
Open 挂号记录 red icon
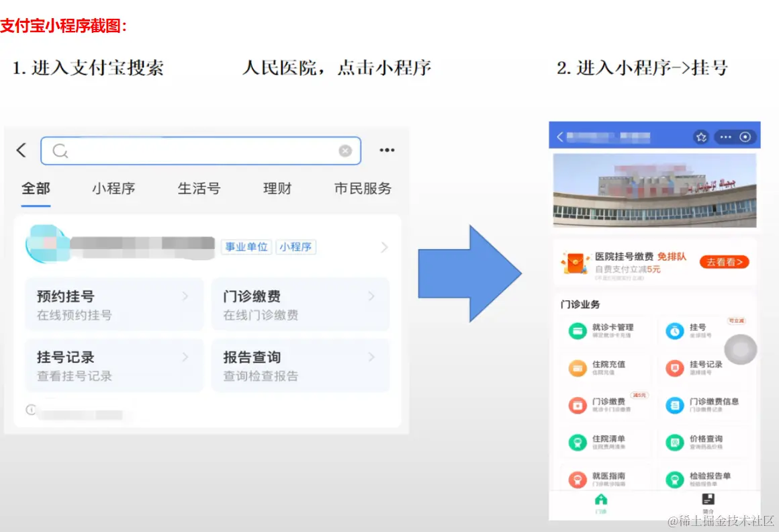tap(675, 368)
